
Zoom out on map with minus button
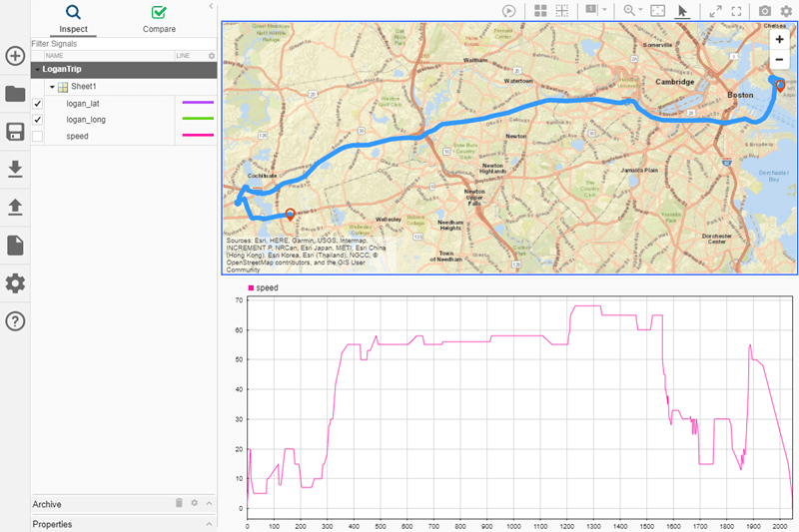click(779, 60)
